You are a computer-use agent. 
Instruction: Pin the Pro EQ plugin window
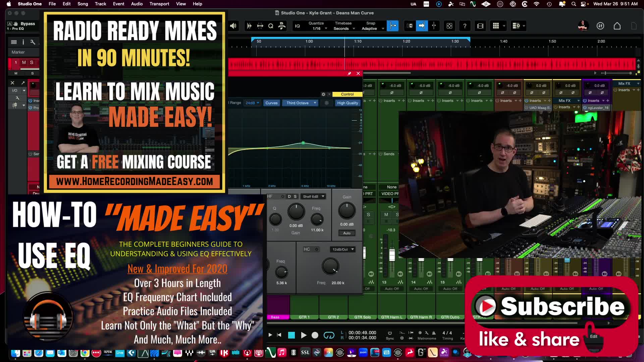349,73
